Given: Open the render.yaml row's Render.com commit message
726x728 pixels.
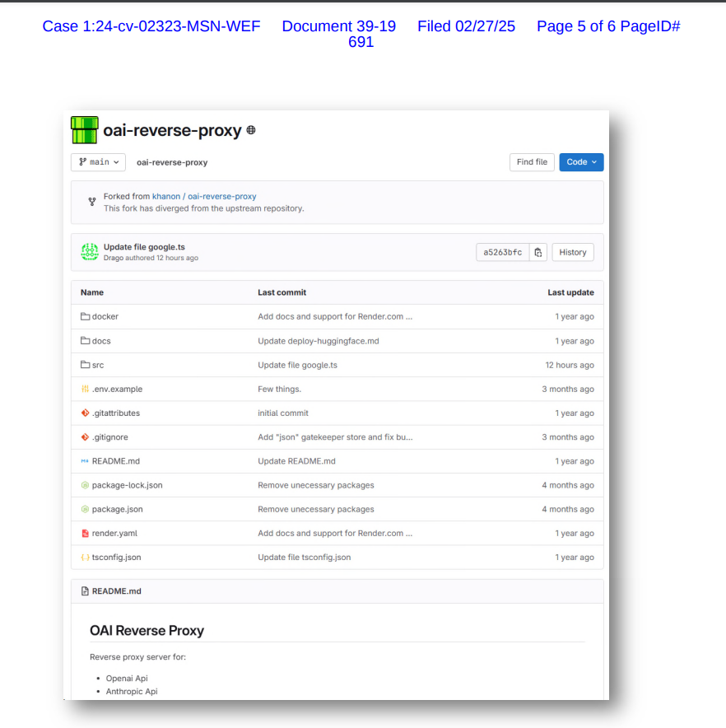Looking at the screenshot, I should 335,534.
